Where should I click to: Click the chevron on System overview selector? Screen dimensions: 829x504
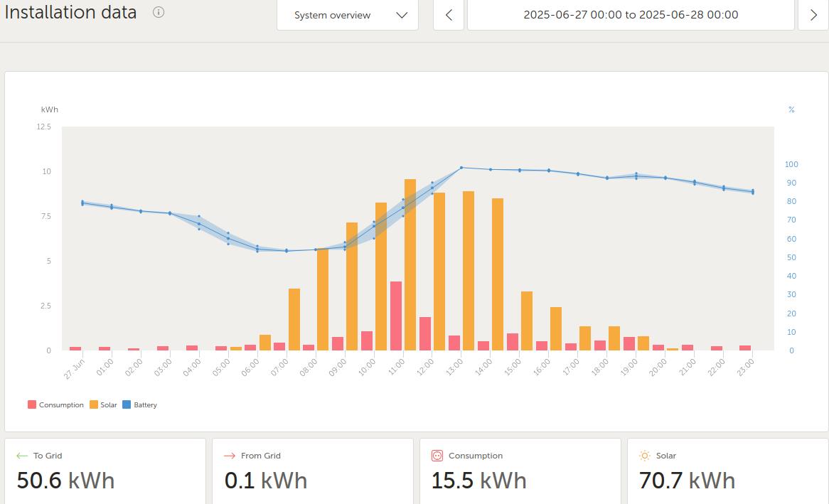tap(402, 15)
